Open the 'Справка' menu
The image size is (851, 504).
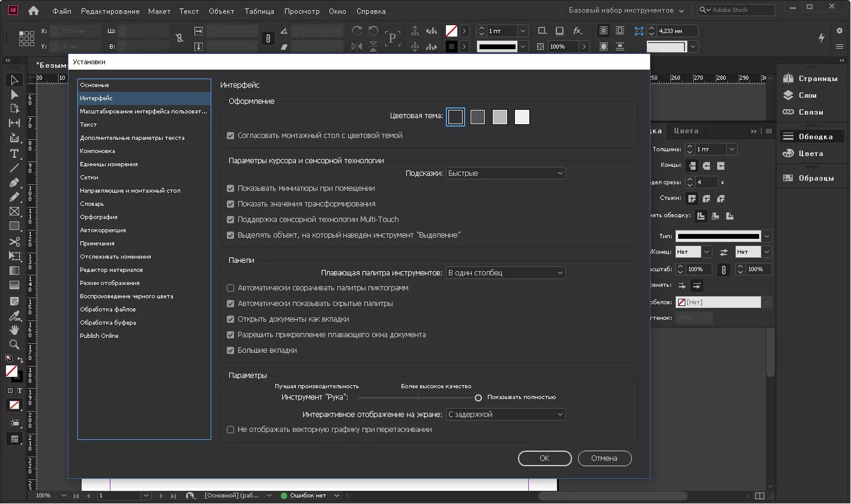(371, 11)
